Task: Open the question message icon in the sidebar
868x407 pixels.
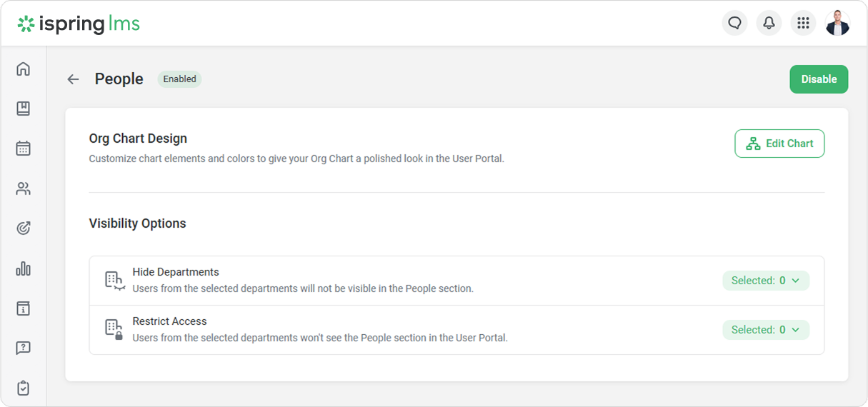Action: click(x=24, y=348)
